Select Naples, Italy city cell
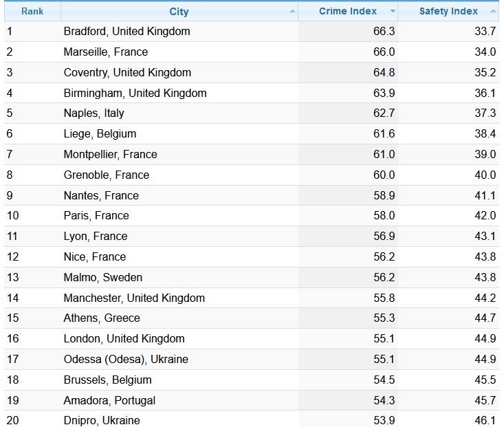 point(94,113)
